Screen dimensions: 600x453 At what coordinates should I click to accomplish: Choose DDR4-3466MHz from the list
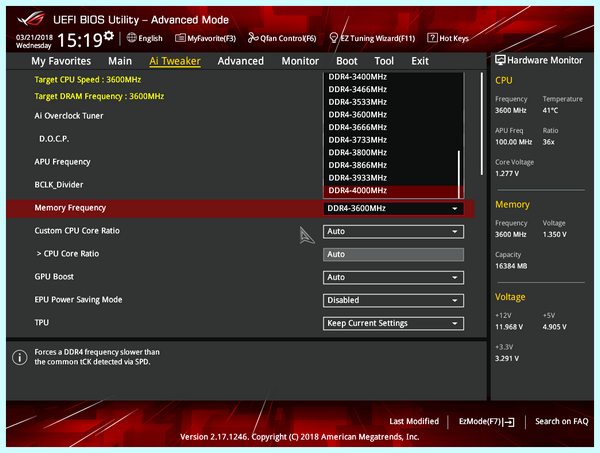pos(390,89)
